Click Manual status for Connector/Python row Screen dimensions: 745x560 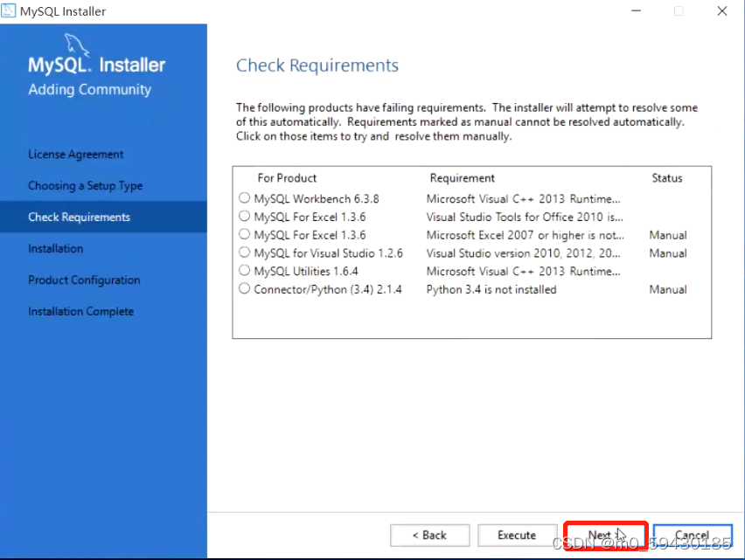(x=668, y=289)
